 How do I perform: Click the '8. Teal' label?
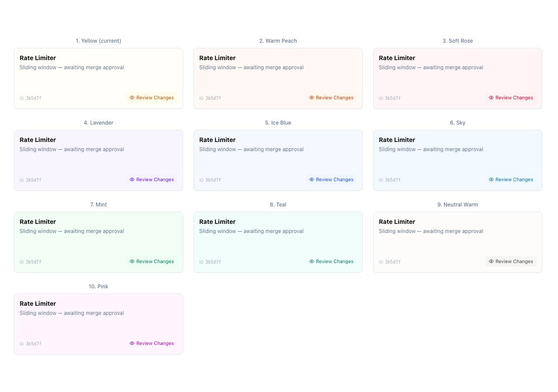click(278, 205)
